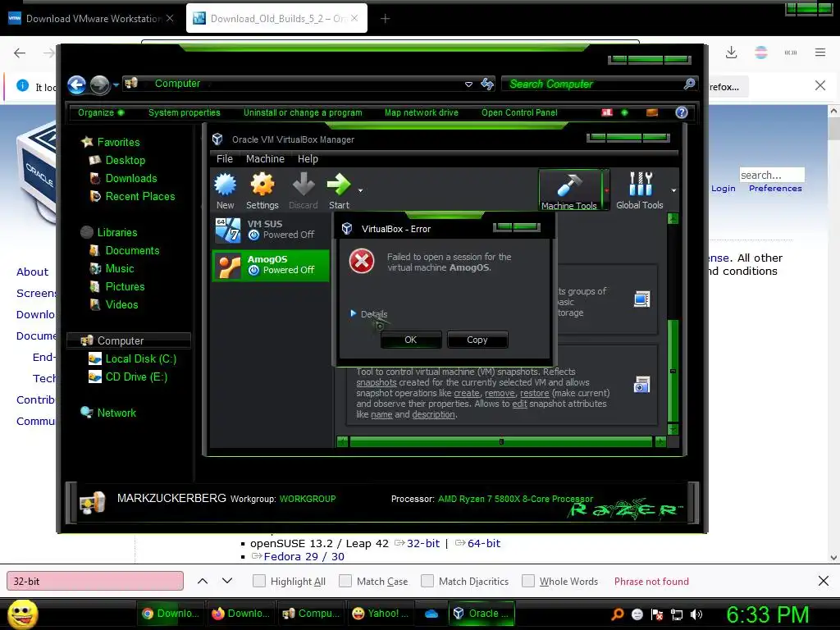The height and width of the screenshot is (630, 840).
Task: Click Uninstall or change a program
Action: coord(304,112)
